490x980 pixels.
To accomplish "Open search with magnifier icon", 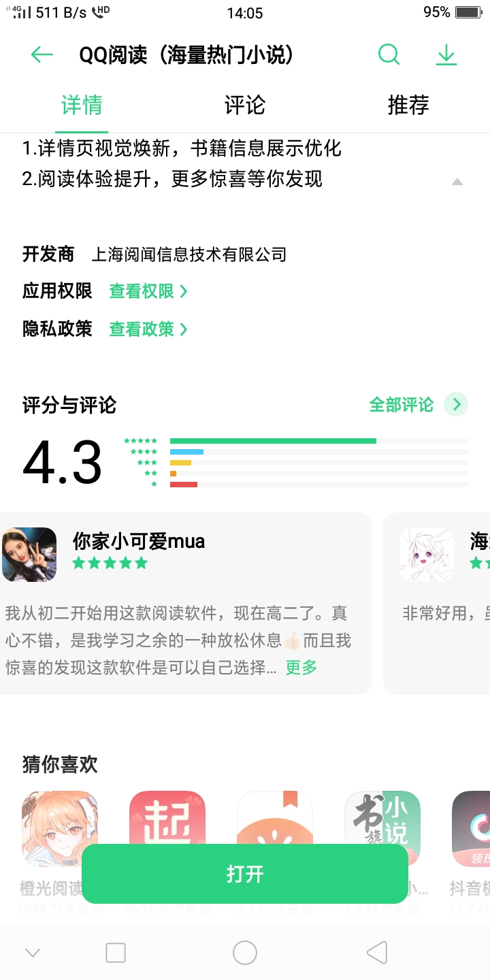I will click(389, 54).
